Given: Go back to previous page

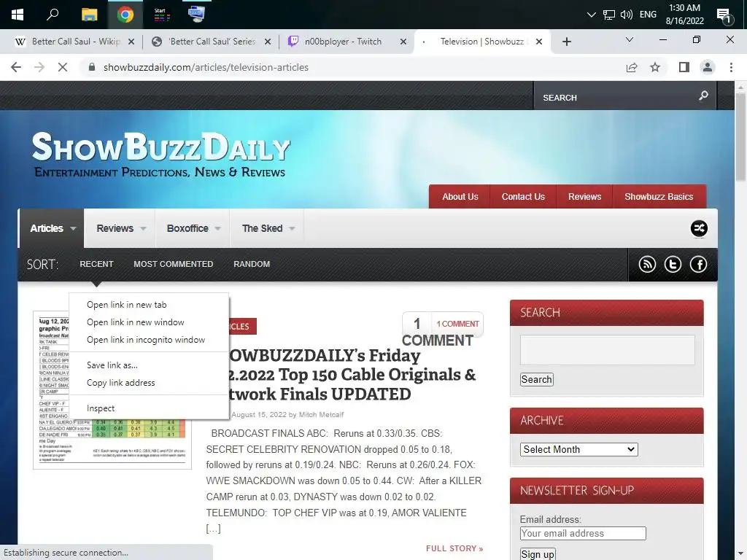Looking at the screenshot, I should 16,67.
